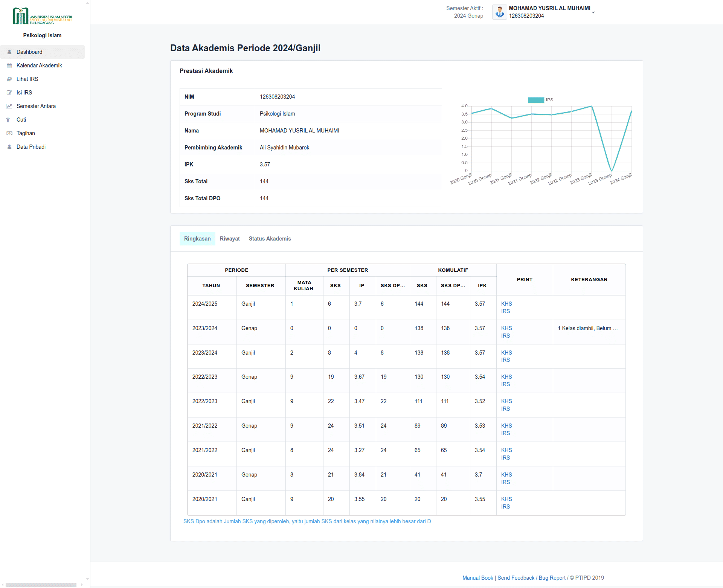723x588 pixels.
Task: Open IRS link for 2023/2024 Ganjil
Action: (x=505, y=360)
